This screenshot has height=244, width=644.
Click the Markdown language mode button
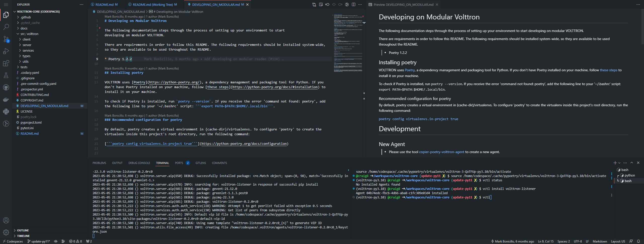pyautogui.click(x=599, y=241)
